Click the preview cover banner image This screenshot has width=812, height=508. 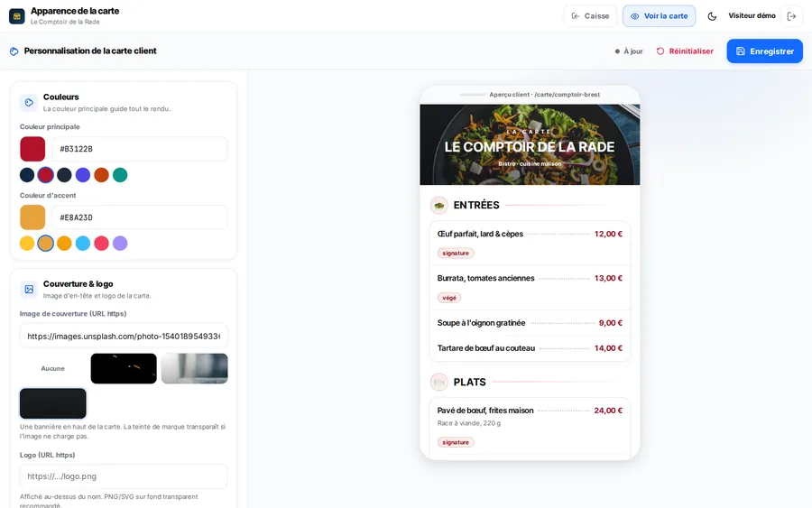[x=530, y=144]
